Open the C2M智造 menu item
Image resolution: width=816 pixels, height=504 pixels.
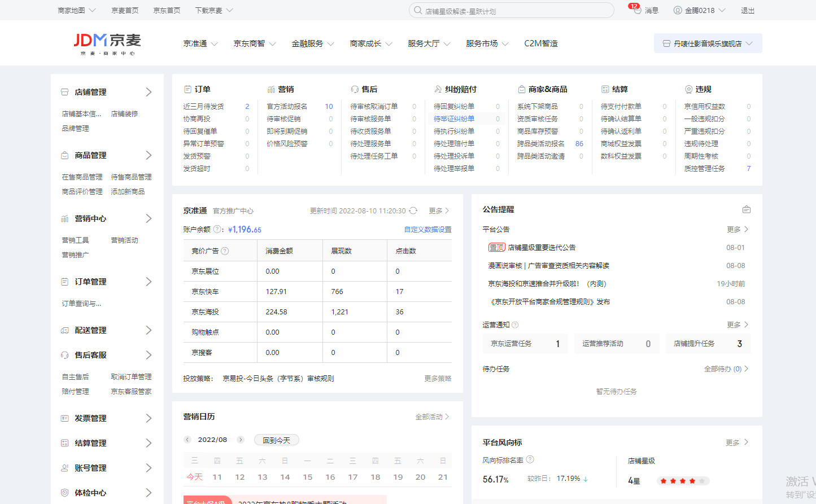pos(540,43)
